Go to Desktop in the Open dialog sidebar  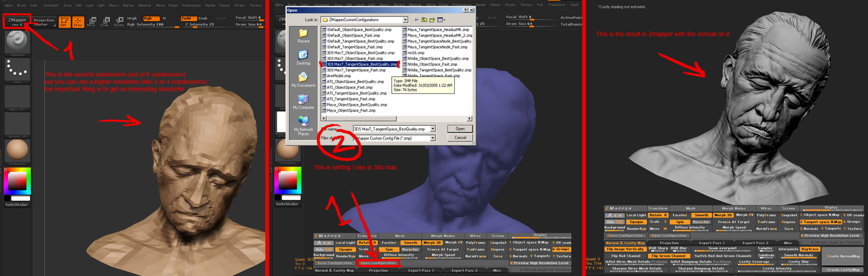303,58
